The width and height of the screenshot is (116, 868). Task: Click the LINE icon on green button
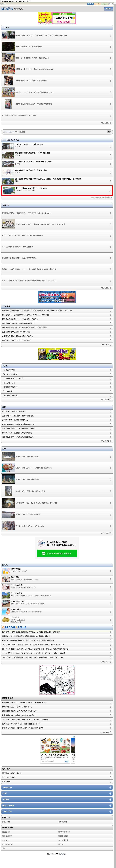click(44, 553)
